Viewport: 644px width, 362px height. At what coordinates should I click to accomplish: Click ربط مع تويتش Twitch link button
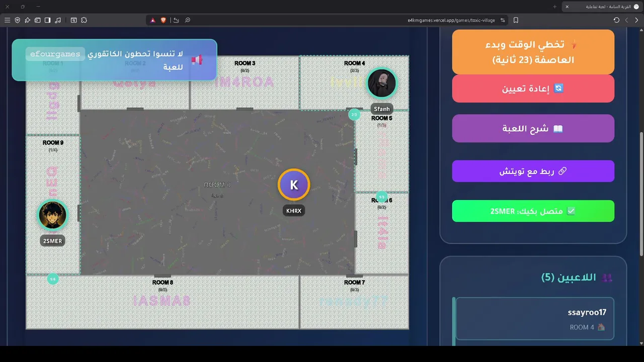coord(533,171)
